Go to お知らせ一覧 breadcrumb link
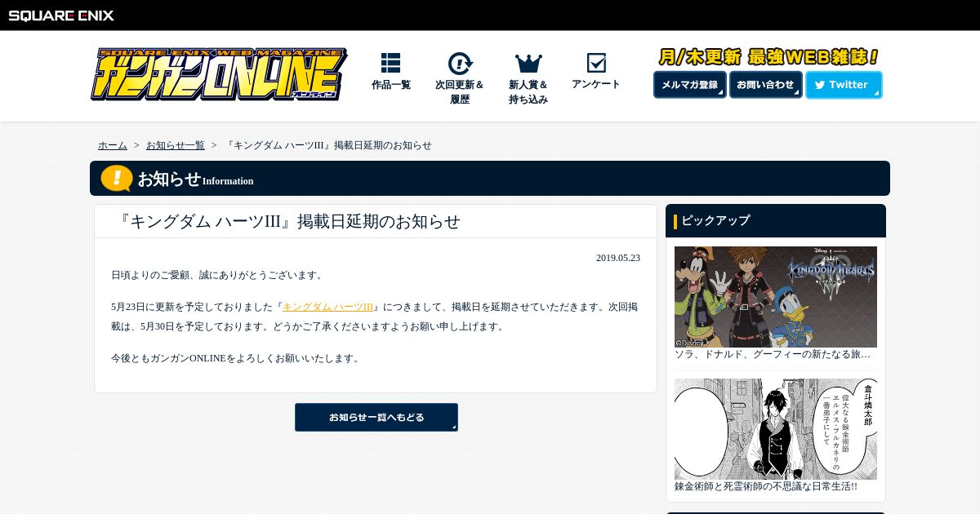The width and height of the screenshot is (980, 514). [176, 145]
